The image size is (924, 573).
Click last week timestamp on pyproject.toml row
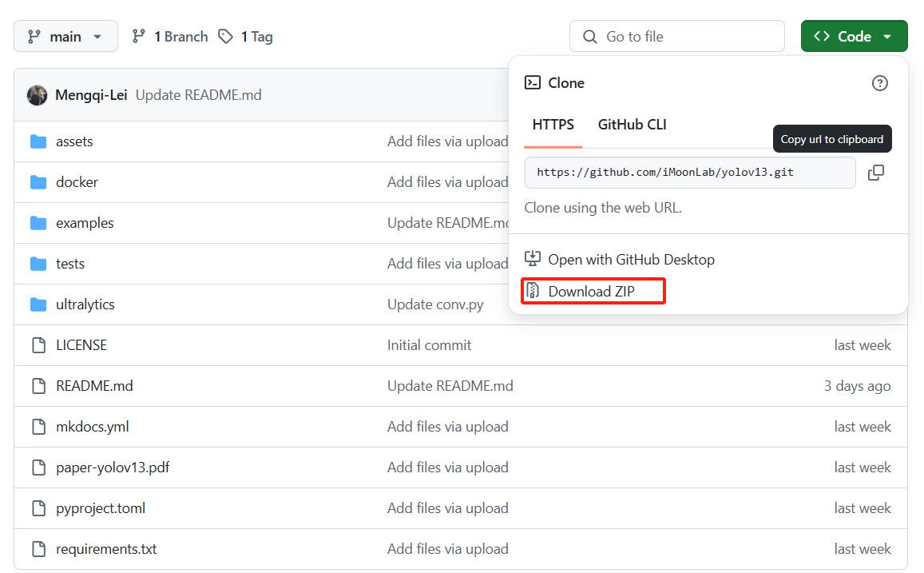[x=863, y=508]
